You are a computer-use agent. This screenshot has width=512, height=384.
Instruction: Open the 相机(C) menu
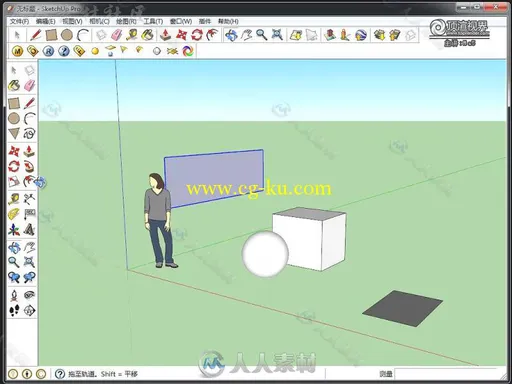[99, 21]
